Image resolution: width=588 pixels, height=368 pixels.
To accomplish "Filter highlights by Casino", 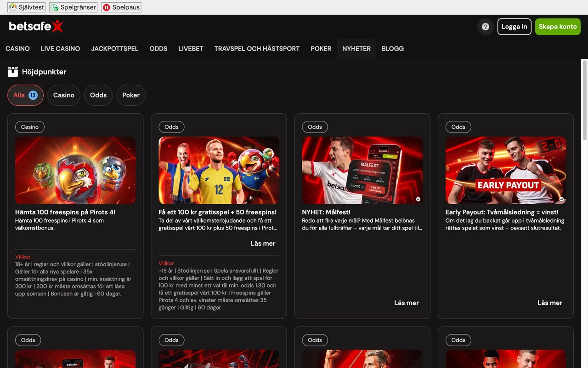I will pyautogui.click(x=64, y=95).
